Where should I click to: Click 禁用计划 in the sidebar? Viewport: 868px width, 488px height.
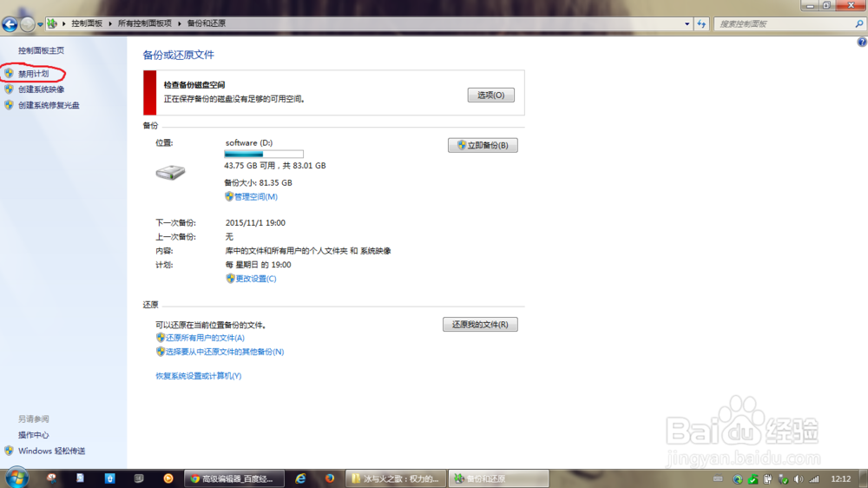(x=33, y=74)
